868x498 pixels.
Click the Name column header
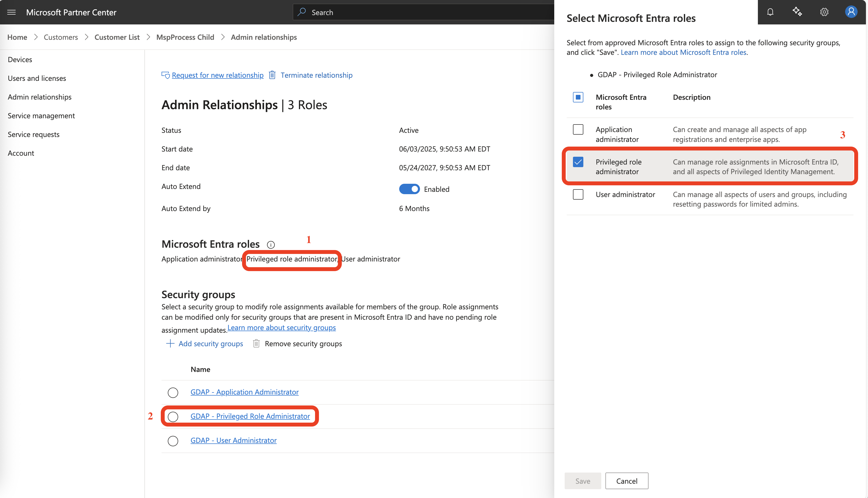(x=200, y=369)
